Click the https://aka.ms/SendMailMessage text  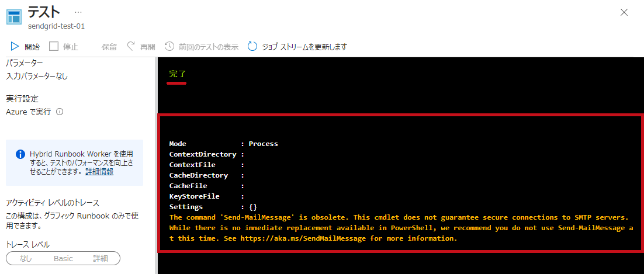tap(303, 238)
